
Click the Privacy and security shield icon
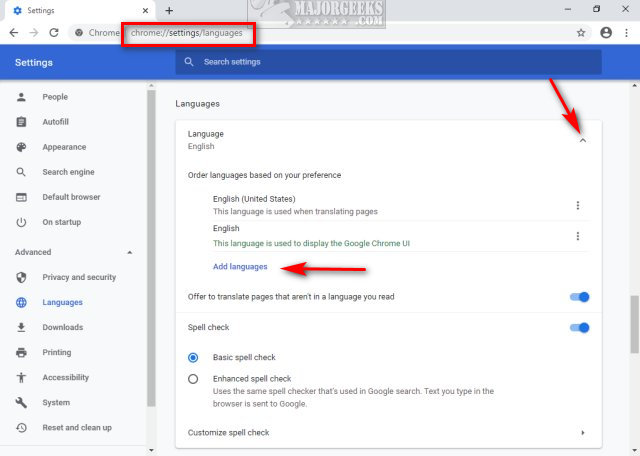click(x=21, y=277)
